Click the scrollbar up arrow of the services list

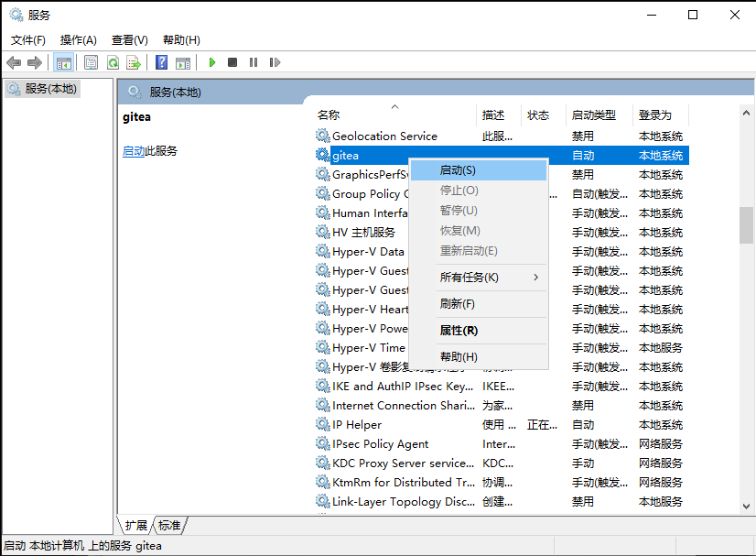point(746,113)
